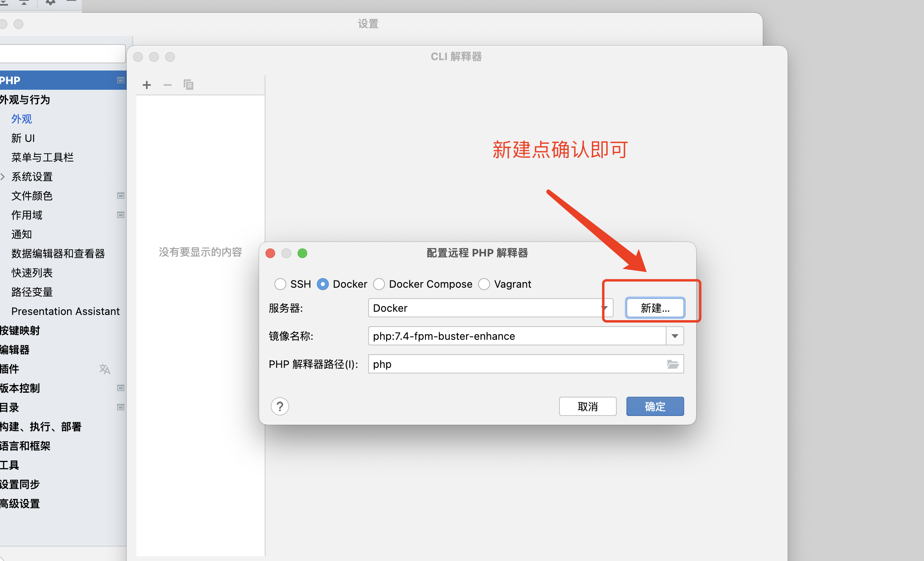Expand the 镜像名称 dropdown arrow
Screen dimensions: 924x561
(675, 336)
